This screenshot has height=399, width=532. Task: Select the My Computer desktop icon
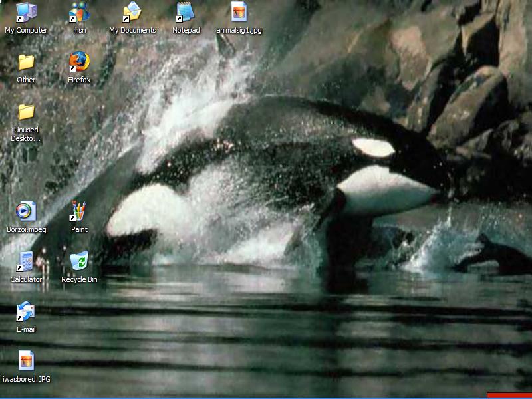(26, 12)
